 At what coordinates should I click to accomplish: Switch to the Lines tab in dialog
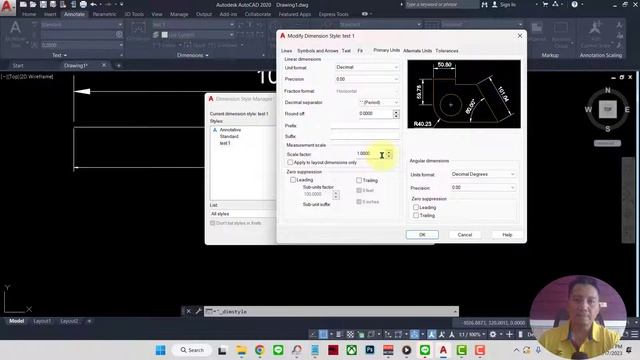click(287, 51)
